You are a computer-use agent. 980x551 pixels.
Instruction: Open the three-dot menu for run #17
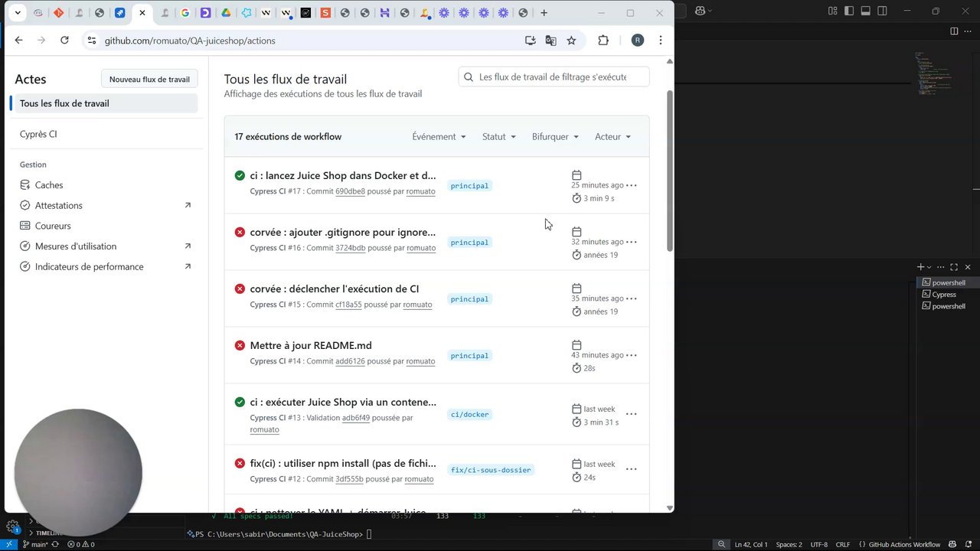tap(632, 185)
